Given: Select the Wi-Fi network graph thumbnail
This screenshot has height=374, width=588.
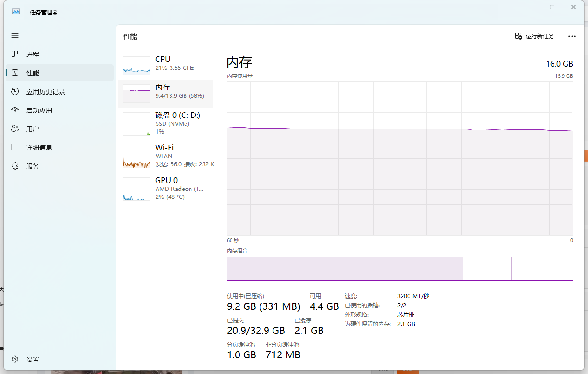Looking at the screenshot, I should (x=137, y=156).
